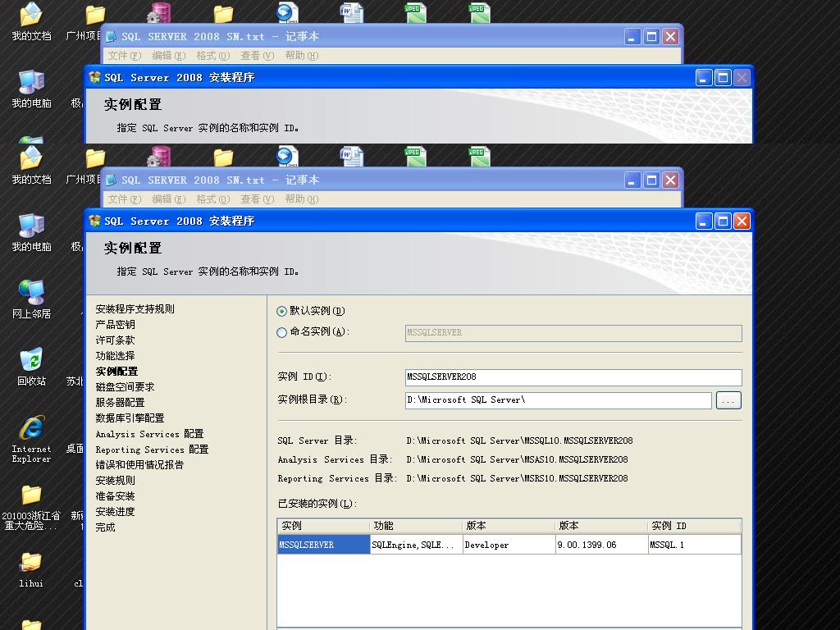Click the 9.00.1399.06 version cell
The width and height of the screenshot is (840, 630).
pyautogui.click(x=600, y=545)
